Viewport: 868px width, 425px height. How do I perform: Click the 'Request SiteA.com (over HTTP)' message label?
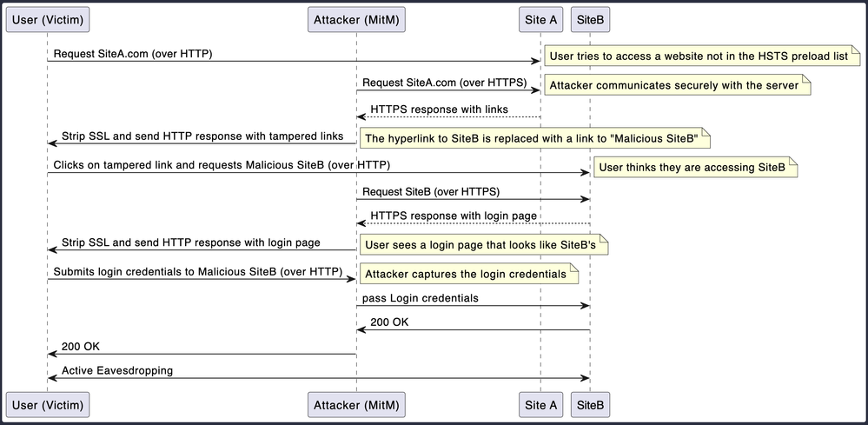click(x=133, y=54)
